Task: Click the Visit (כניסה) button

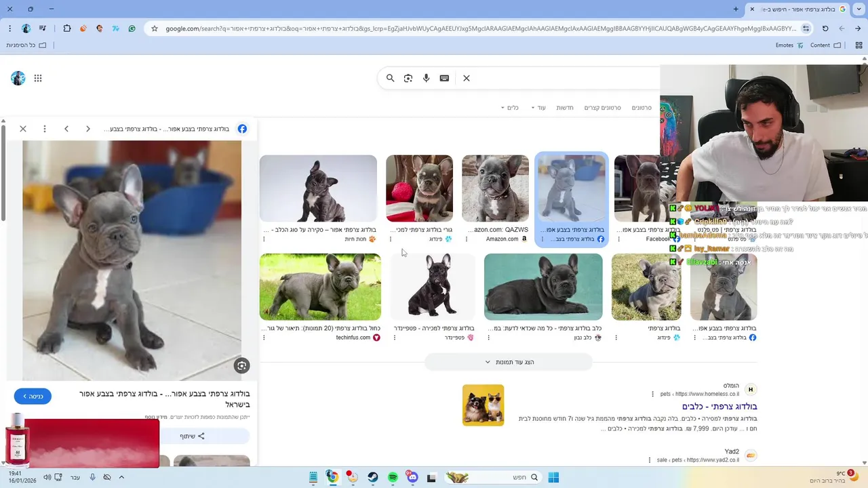Action: click(33, 396)
